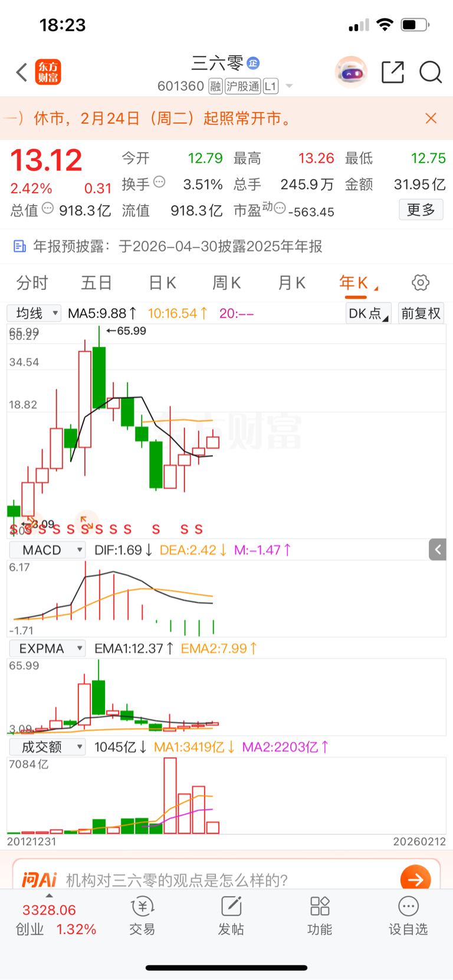453x980 pixels.
Task: Open the 东方财富 logo icon
Action: 48,72
